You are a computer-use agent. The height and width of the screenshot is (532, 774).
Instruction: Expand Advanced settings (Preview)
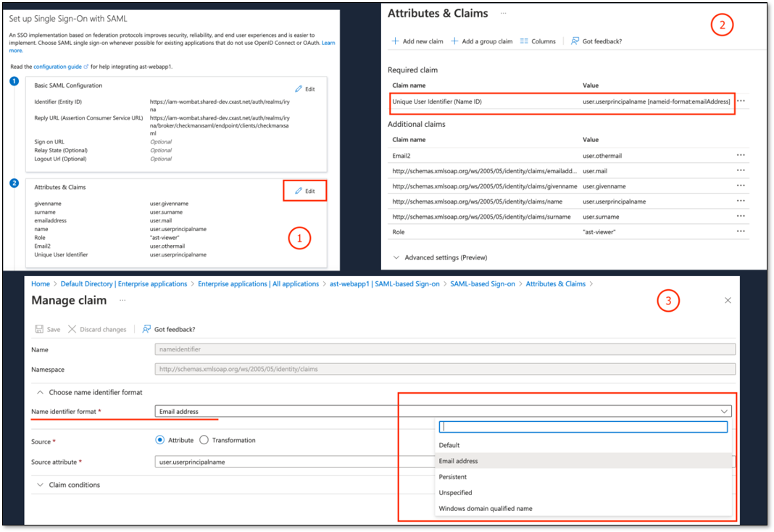pos(440,257)
